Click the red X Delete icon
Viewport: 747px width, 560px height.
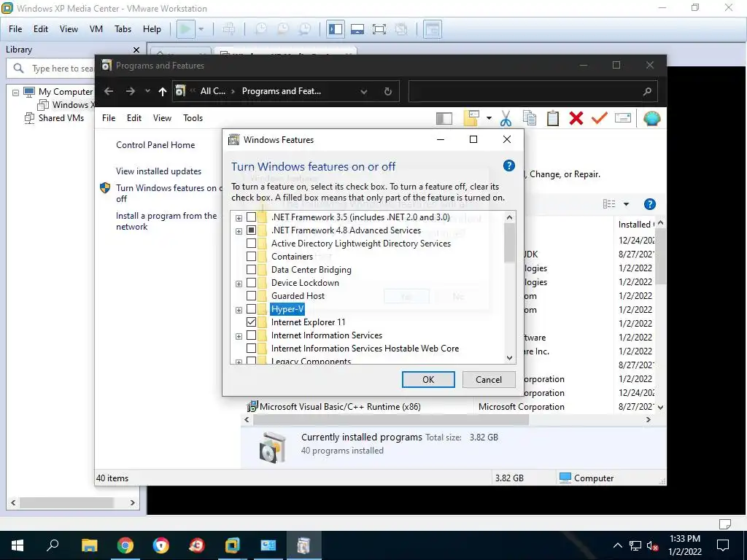[x=576, y=118]
